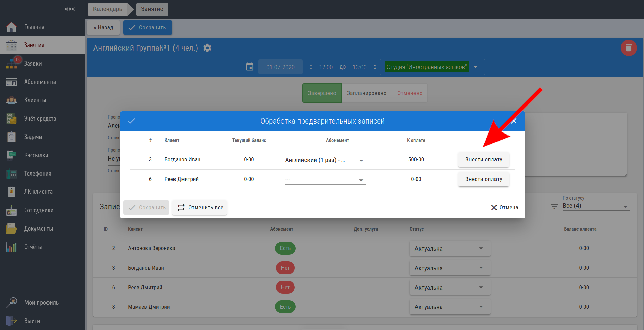Click the Выйти exit door icon
This screenshot has width=644, height=330.
11,321
